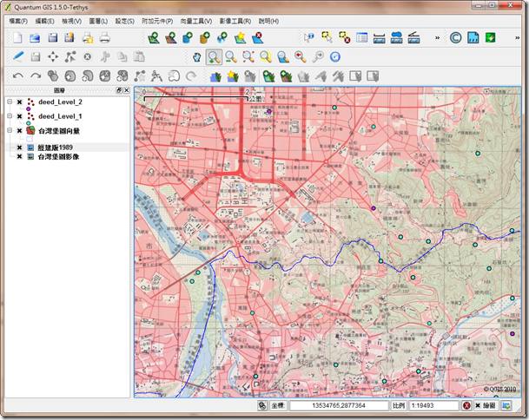This screenshot has width=529, height=420.
Task: Collapse the deed_Level_1 layer tree
Action: click(x=10, y=116)
